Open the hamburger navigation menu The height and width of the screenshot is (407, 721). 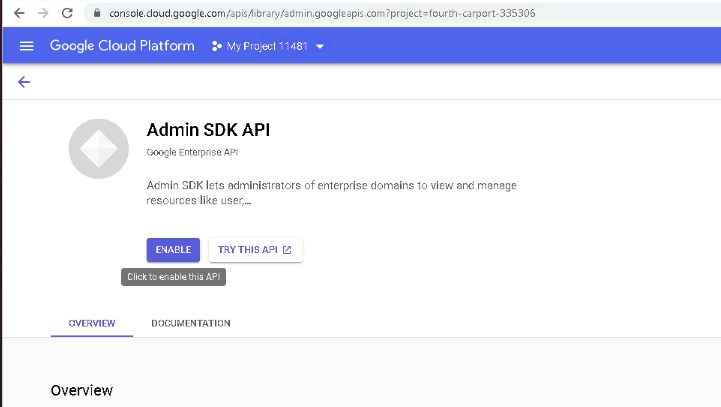(x=27, y=46)
